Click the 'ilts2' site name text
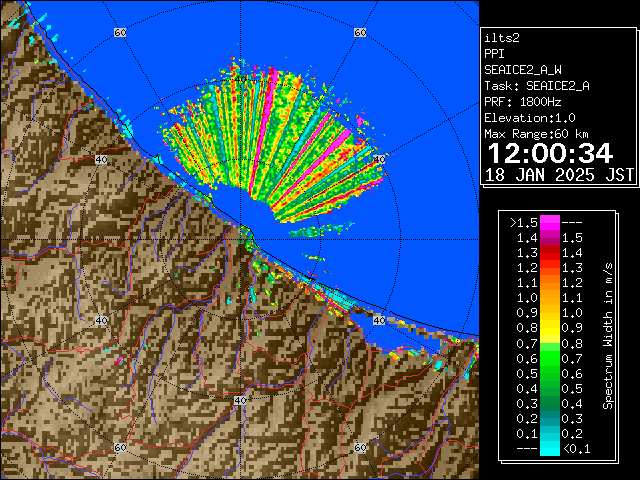This screenshot has height=480, width=640. coord(502,38)
